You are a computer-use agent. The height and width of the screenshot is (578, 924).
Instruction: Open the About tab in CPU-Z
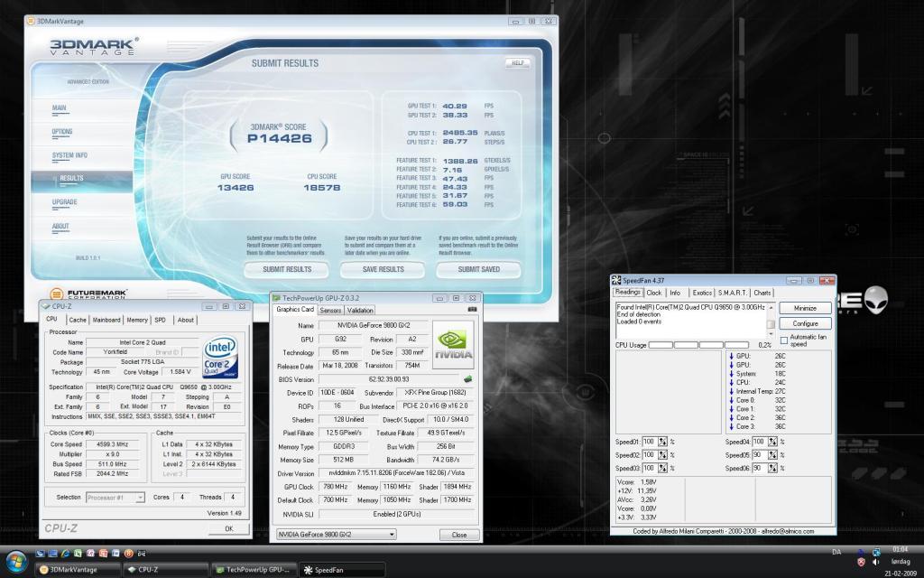(x=186, y=320)
